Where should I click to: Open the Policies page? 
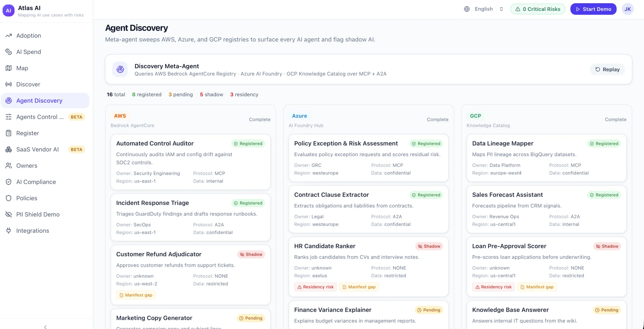[x=45, y=198]
